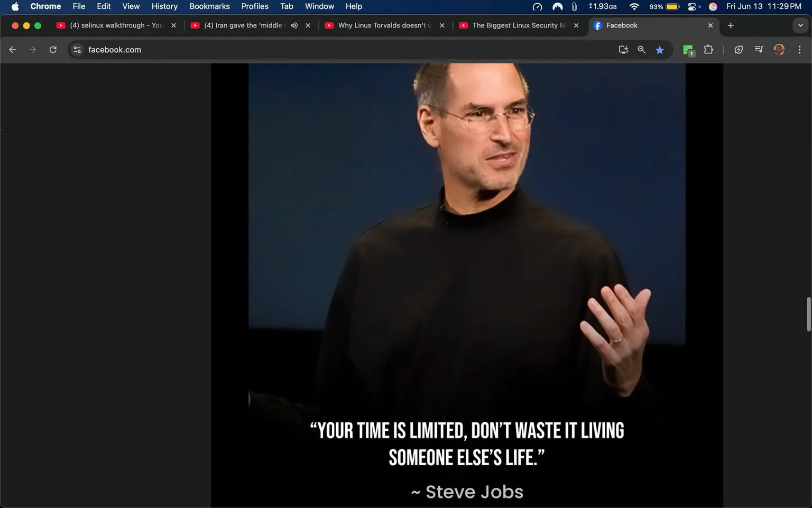The width and height of the screenshot is (812, 508).
Task: Bookmark page with the star icon
Action: pyautogui.click(x=660, y=50)
